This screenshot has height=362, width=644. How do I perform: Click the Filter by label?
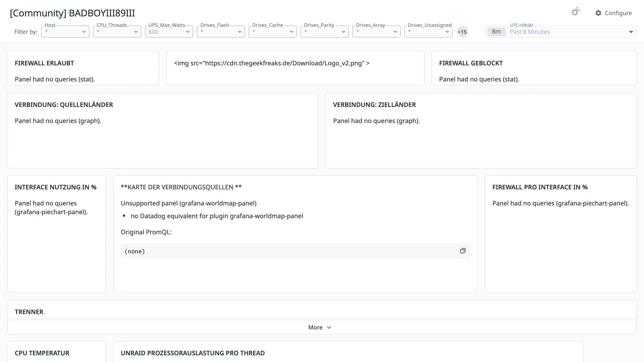tap(26, 32)
